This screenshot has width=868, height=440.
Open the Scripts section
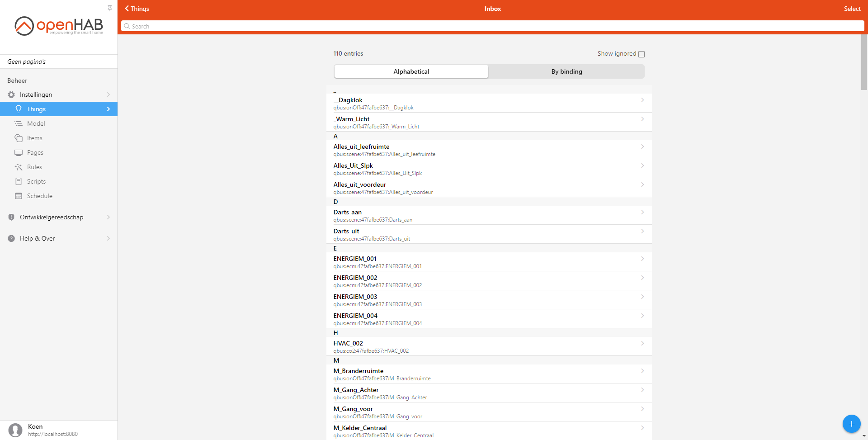35,181
